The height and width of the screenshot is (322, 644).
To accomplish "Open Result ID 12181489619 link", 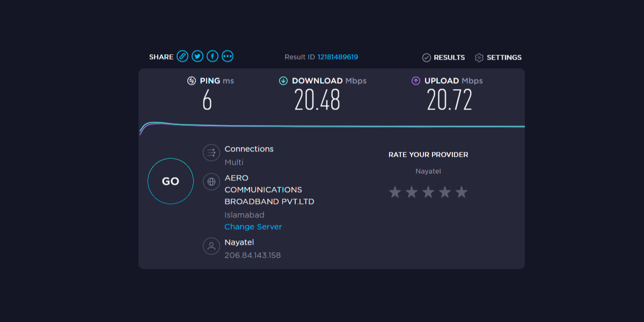I will click(x=338, y=57).
